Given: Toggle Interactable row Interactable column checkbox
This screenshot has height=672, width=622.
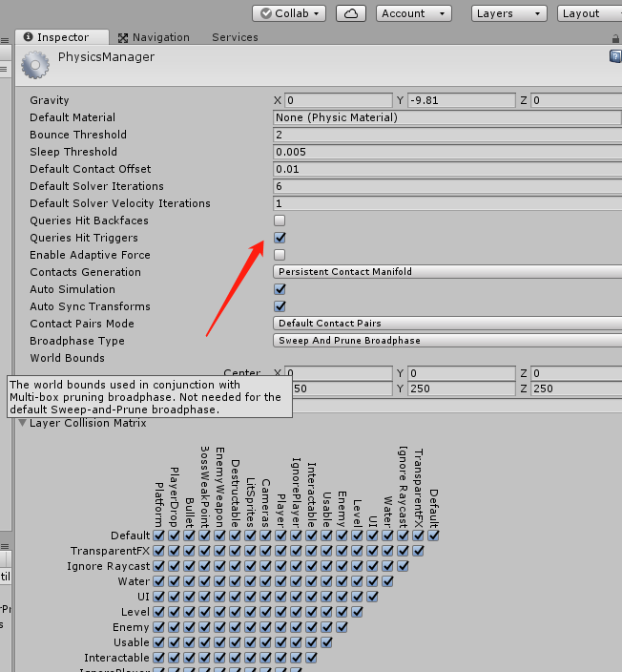Looking at the screenshot, I should (x=311, y=658).
